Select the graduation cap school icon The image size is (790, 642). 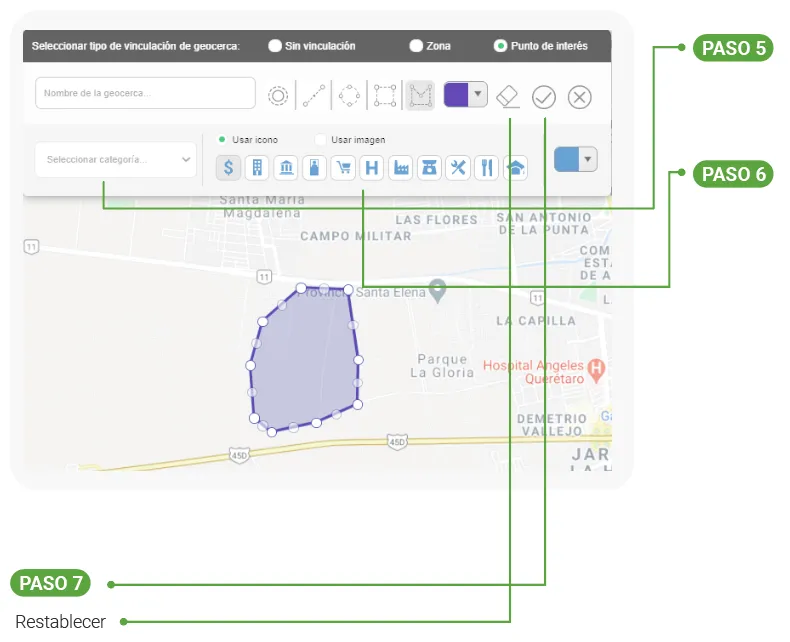coord(515,167)
